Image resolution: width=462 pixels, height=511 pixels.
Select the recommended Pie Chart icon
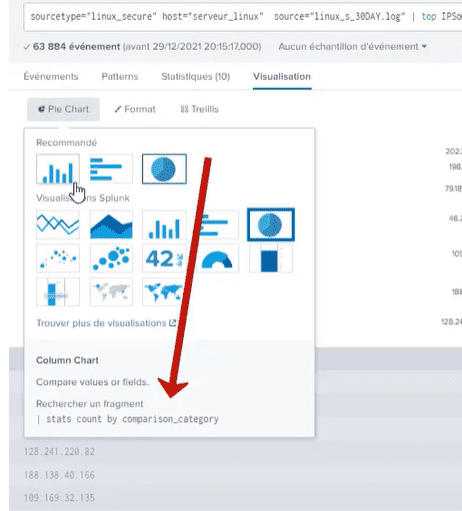click(x=164, y=169)
